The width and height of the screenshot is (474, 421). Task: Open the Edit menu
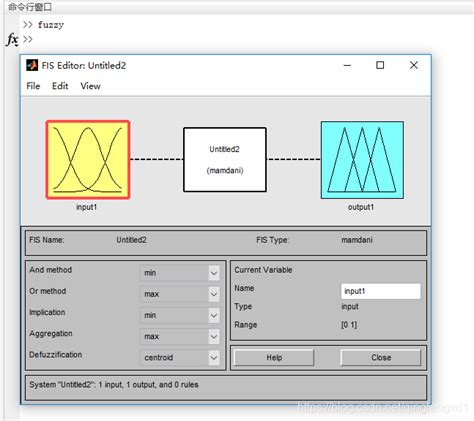(x=60, y=86)
